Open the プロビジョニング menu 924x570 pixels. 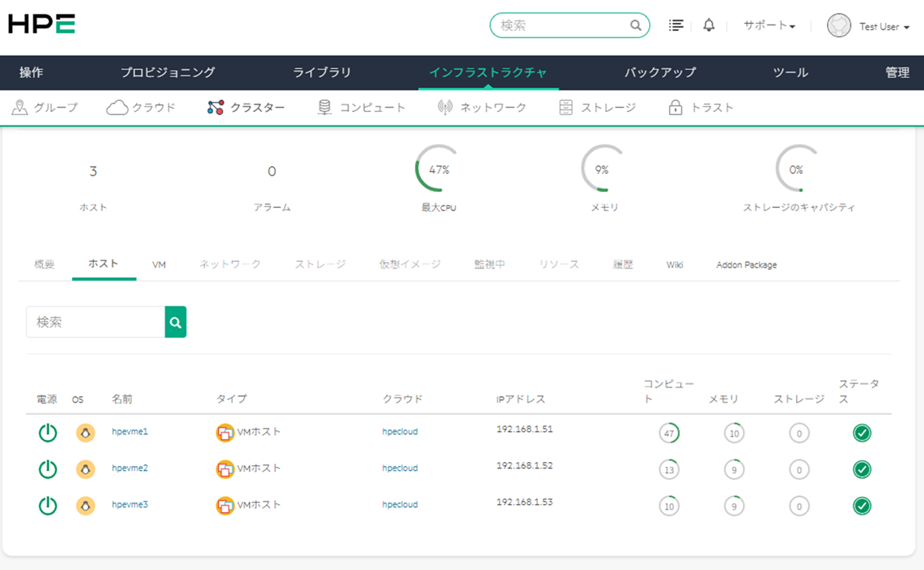coord(168,72)
